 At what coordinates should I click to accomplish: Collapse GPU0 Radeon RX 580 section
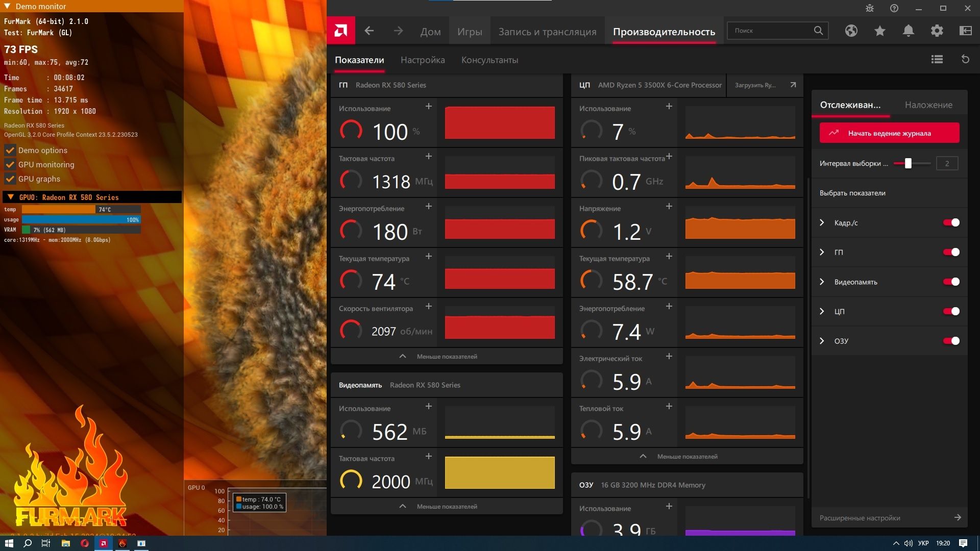(10, 197)
